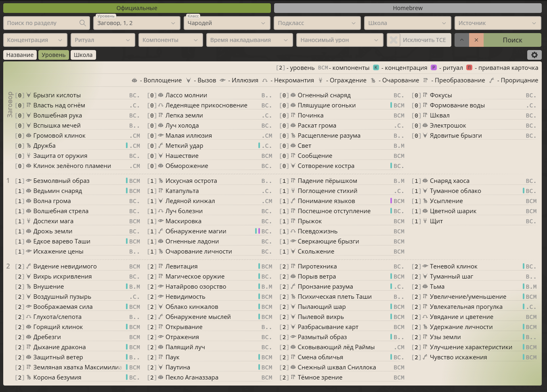Select the Официальные tab
Image resolution: width=547 pixels, height=392 pixels.
137,8
